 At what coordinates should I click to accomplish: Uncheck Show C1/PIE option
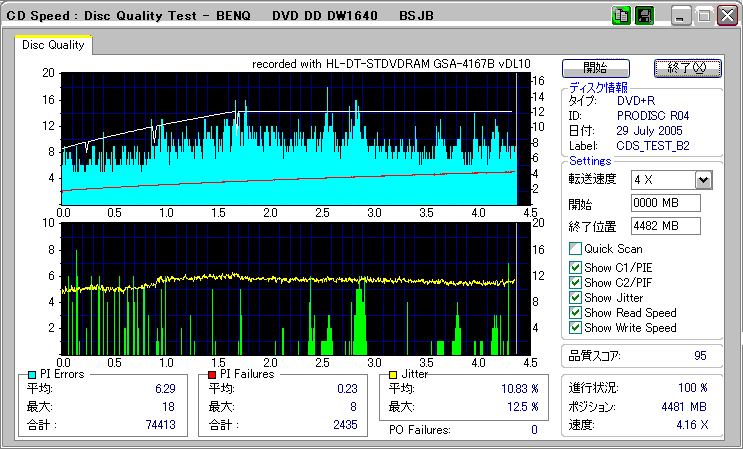point(575,267)
